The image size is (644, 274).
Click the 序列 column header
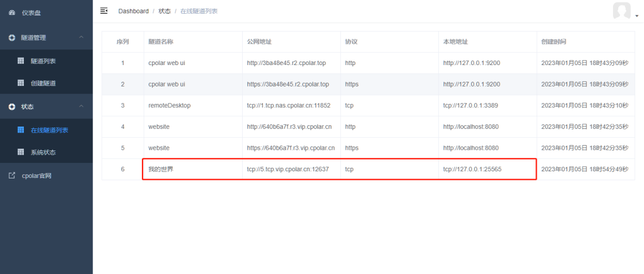coord(123,42)
